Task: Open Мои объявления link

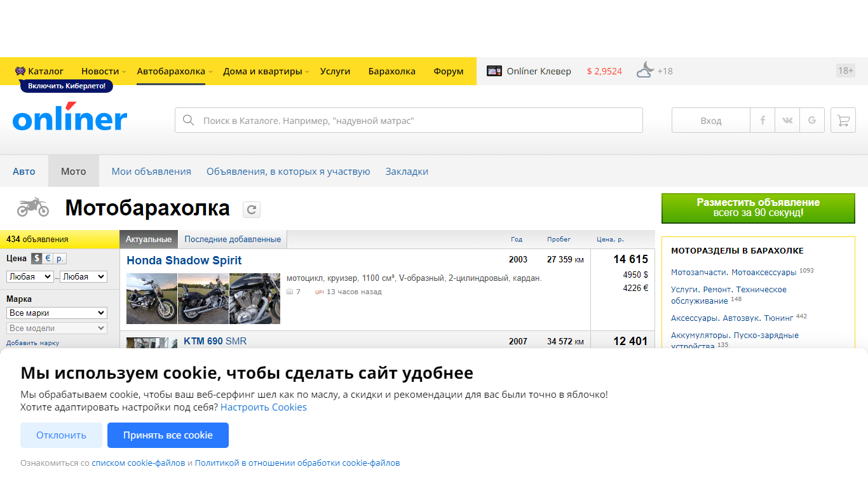Action: [151, 171]
